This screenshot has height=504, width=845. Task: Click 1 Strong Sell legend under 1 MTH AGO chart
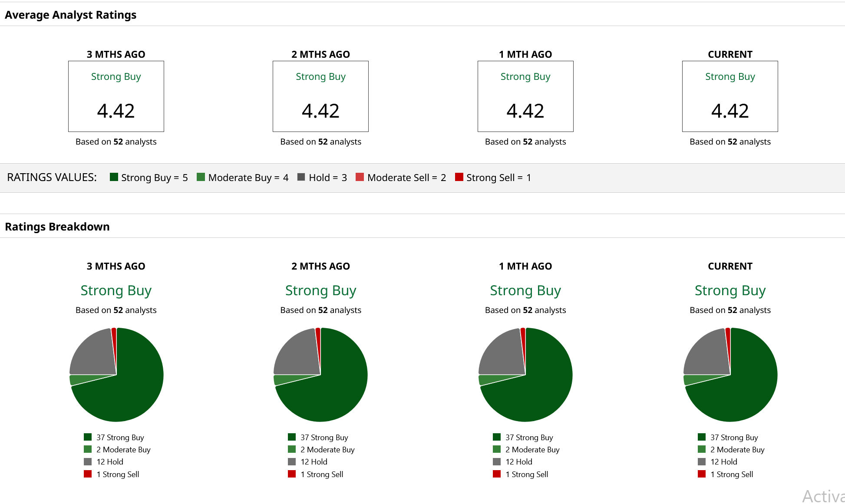click(x=526, y=474)
